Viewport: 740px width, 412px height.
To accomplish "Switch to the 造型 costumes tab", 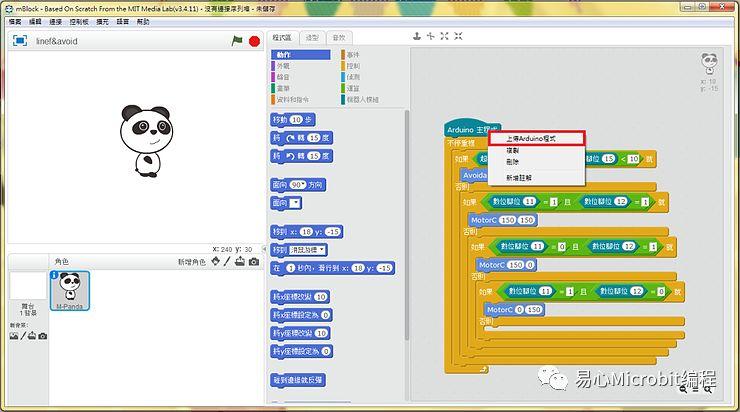I will tap(312, 38).
